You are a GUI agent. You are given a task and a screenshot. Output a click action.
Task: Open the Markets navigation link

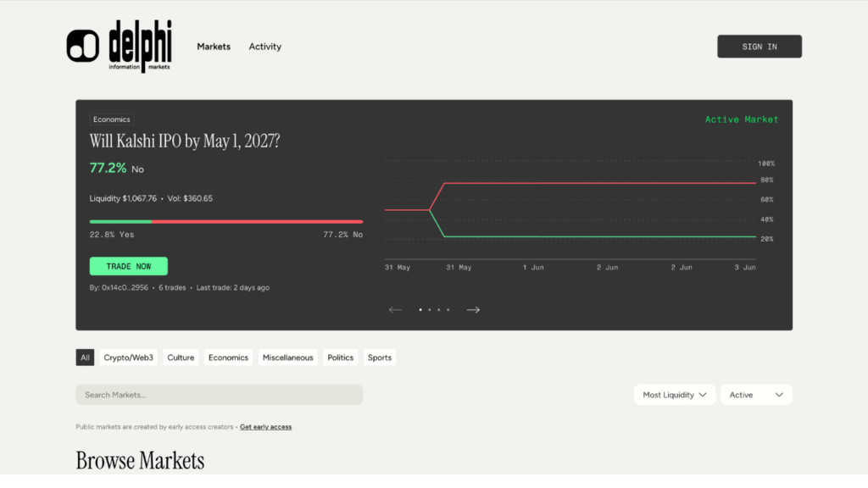pos(214,47)
